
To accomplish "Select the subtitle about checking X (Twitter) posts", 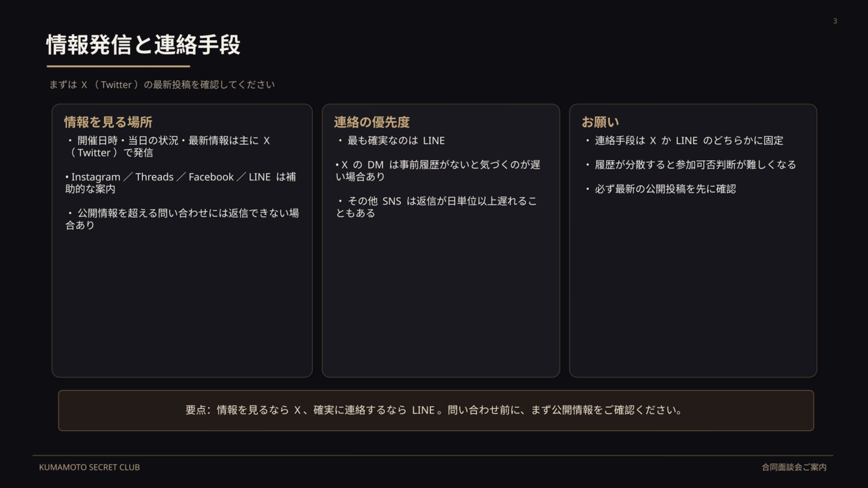I will coord(162,85).
